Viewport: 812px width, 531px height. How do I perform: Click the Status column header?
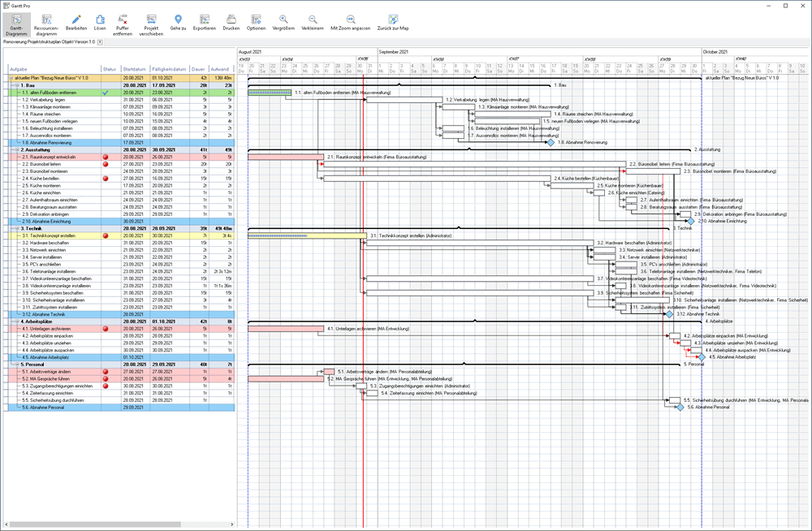[110, 69]
